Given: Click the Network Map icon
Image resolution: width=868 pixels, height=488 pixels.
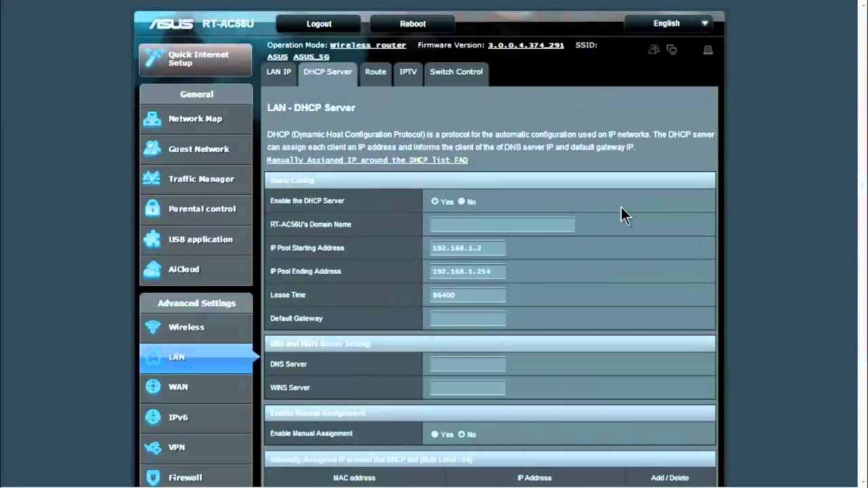Looking at the screenshot, I should [x=153, y=119].
